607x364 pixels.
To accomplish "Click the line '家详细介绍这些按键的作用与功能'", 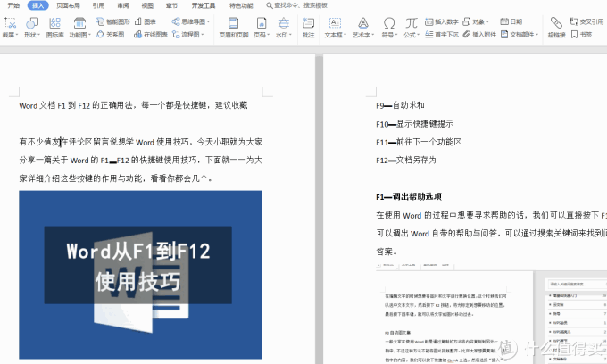I will [116, 178].
